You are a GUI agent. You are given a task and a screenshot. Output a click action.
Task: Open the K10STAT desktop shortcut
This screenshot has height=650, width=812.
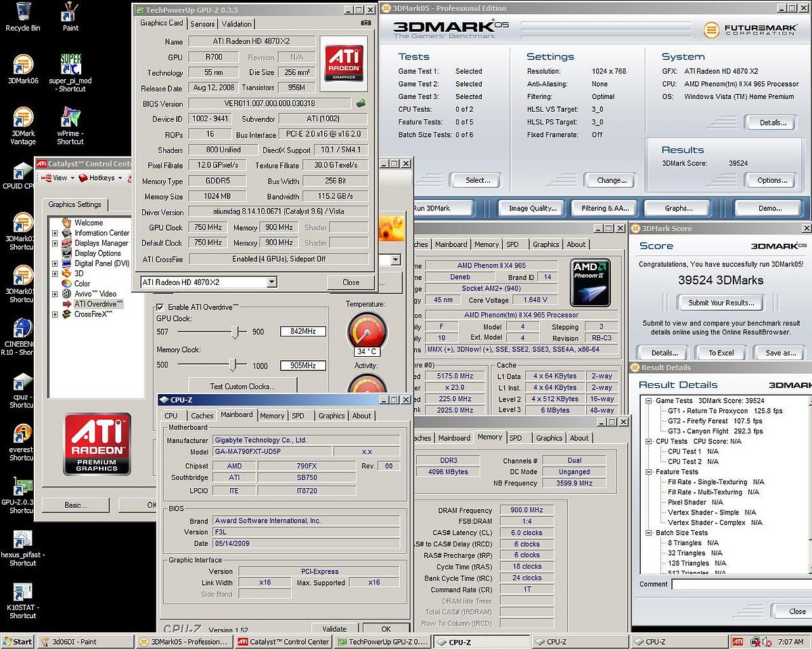pyautogui.click(x=22, y=601)
